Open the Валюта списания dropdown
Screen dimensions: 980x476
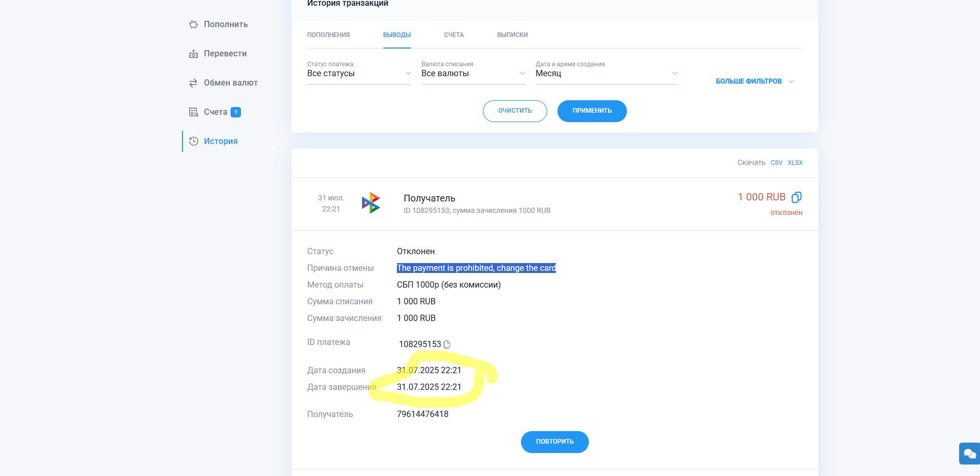(x=473, y=74)
